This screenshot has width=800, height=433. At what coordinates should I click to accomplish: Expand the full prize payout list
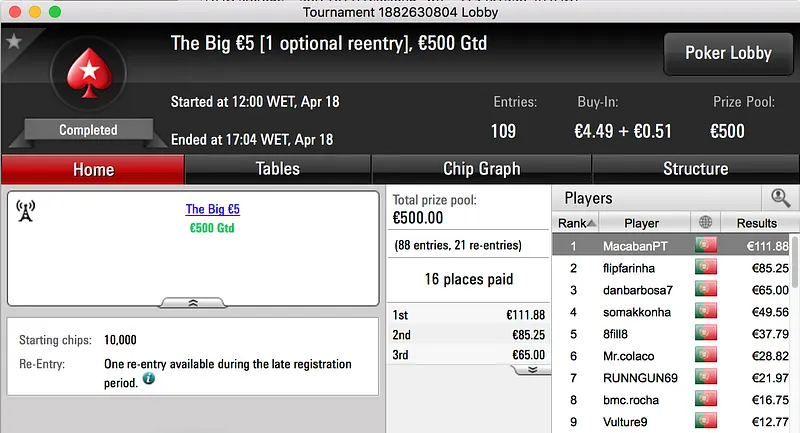pyautogui.click(x=532, y=369)
